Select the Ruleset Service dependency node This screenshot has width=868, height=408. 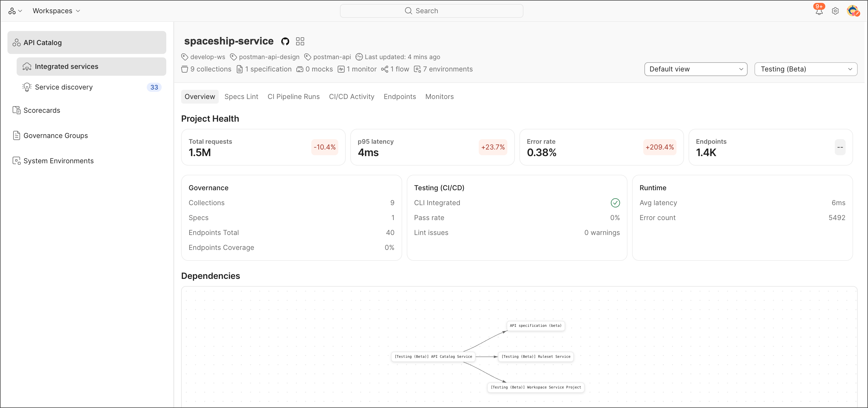tap(536, 356)
